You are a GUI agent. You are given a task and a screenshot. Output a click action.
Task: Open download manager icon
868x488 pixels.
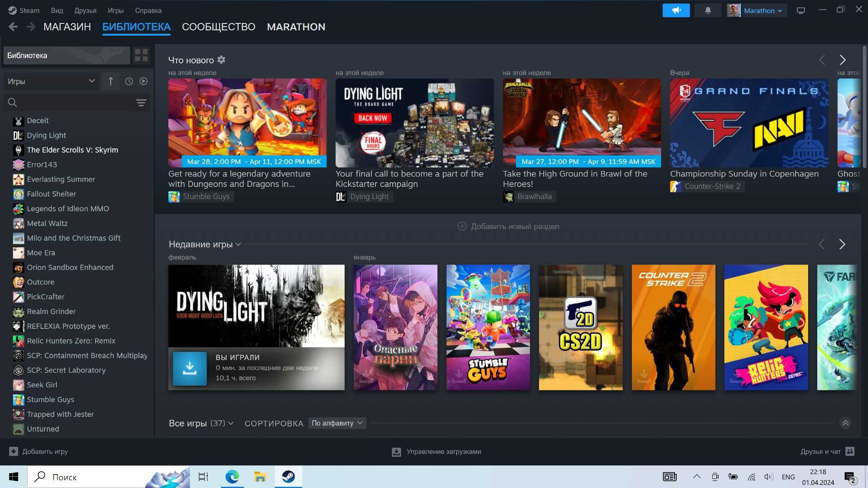coord(396,452)
